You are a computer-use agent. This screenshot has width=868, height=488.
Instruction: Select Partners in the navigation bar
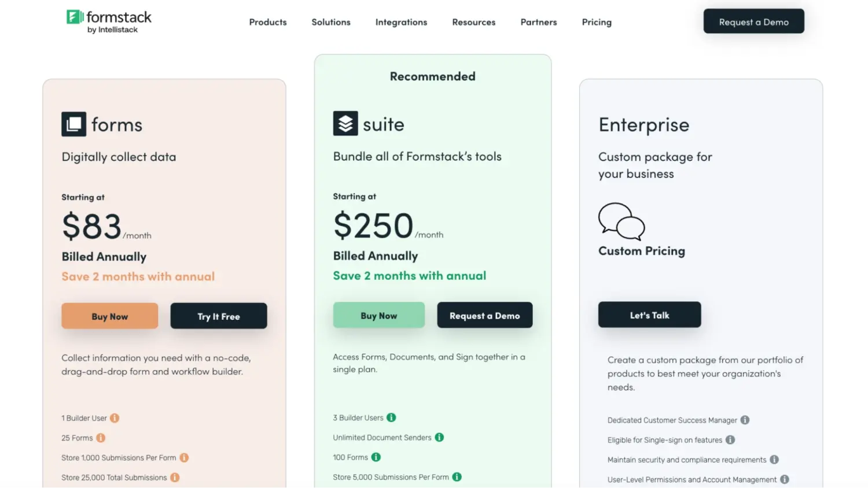538,22
